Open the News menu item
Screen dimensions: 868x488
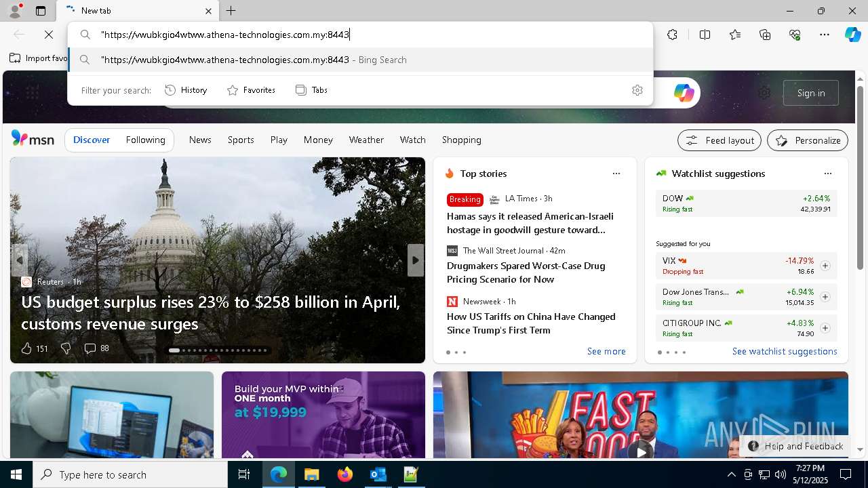click(x=200, y=140)
